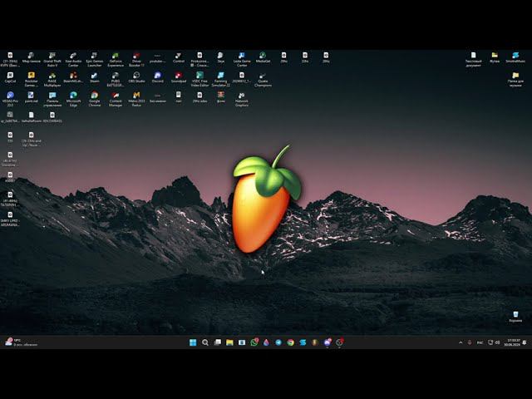Expand hidden system tray icons chevron

pyautogui.click(x=461, y=342)
